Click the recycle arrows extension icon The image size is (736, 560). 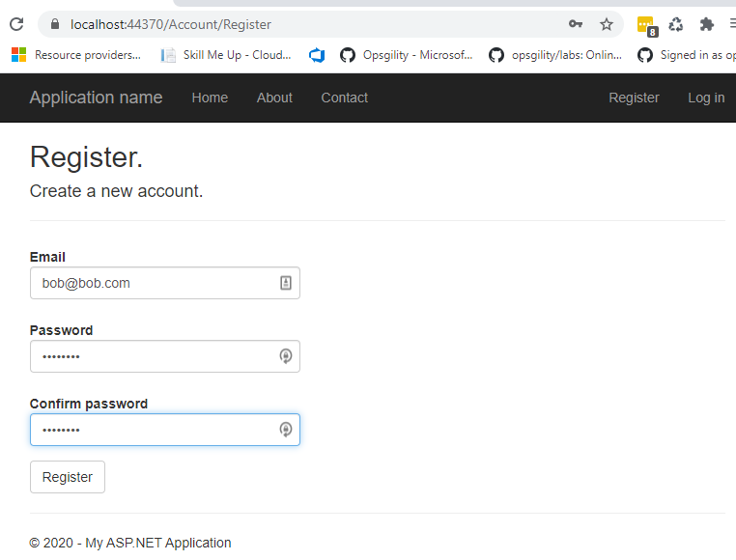[676, 24]
